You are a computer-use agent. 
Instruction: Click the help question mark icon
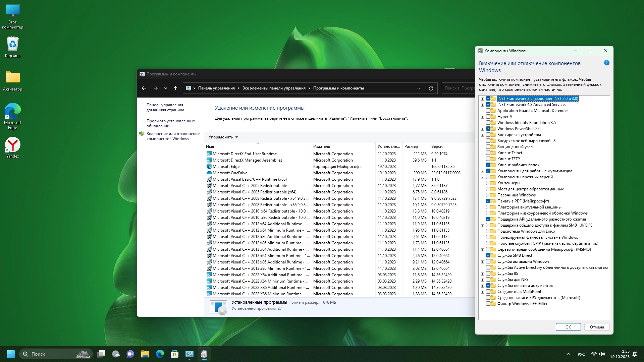[x=606, y=63]
